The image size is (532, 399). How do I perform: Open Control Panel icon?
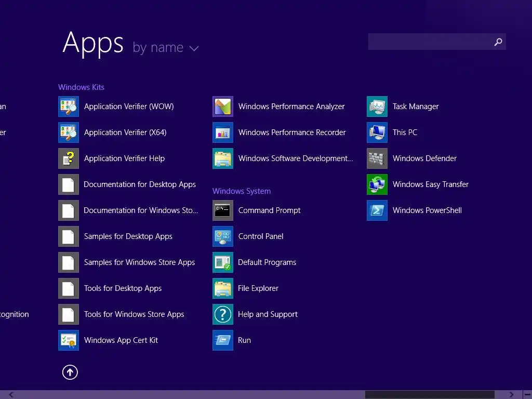pyautogui.click(x=223, y=236)
